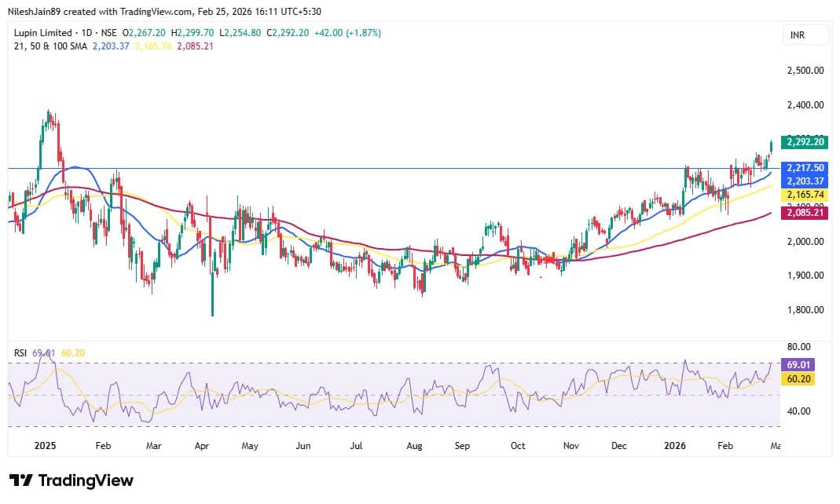Screen dimensions: 840x504
Task: Click the 2025 label on the time axis
Action: coord(45,446)
